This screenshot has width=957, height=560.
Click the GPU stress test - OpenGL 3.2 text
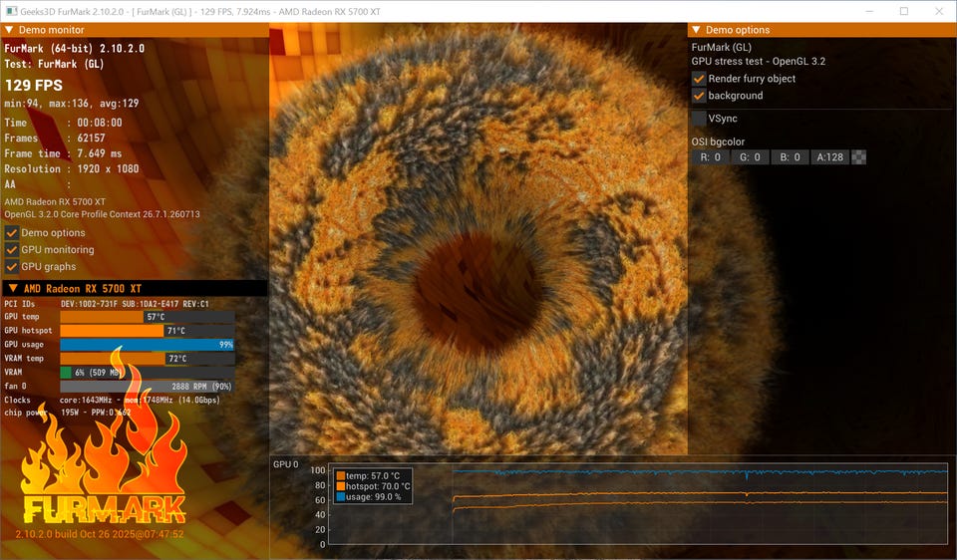(x=759, y=62)
